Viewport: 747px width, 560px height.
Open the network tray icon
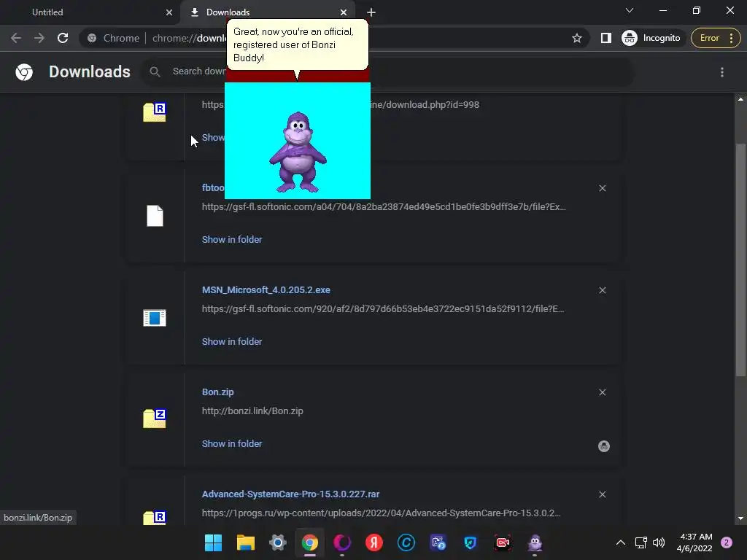click(x=641, y=542)
